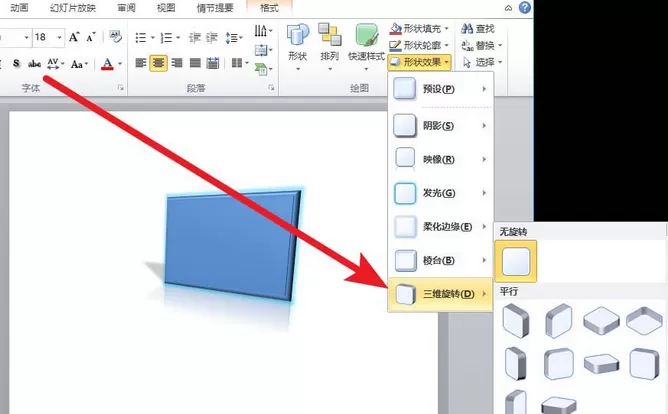The image size is (668, 414).
Task: Align text right
Action: 177,63
